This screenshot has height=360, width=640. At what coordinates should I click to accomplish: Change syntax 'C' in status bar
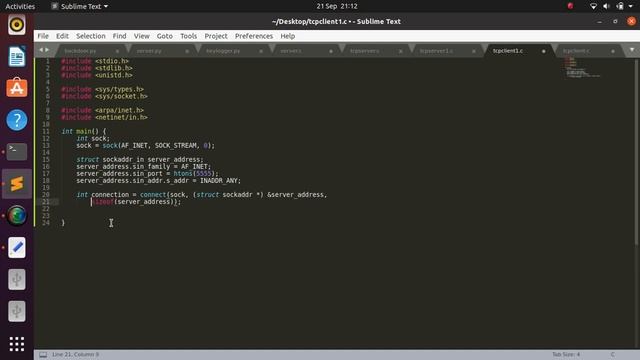pos(612,354)
